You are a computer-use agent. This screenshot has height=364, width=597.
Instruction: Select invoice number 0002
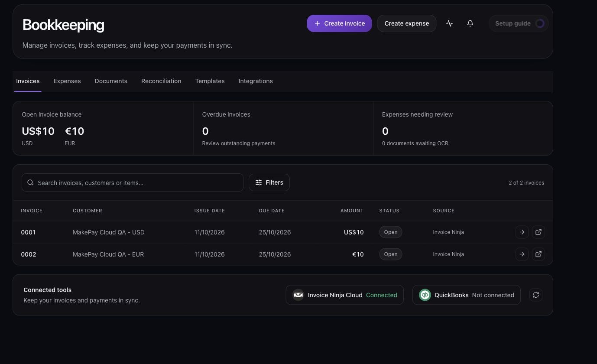[29, 254]
